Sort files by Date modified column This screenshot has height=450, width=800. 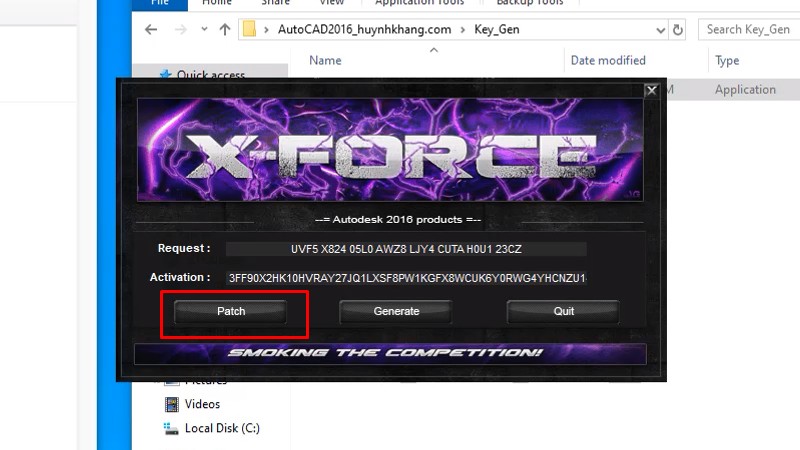(608, 60)
